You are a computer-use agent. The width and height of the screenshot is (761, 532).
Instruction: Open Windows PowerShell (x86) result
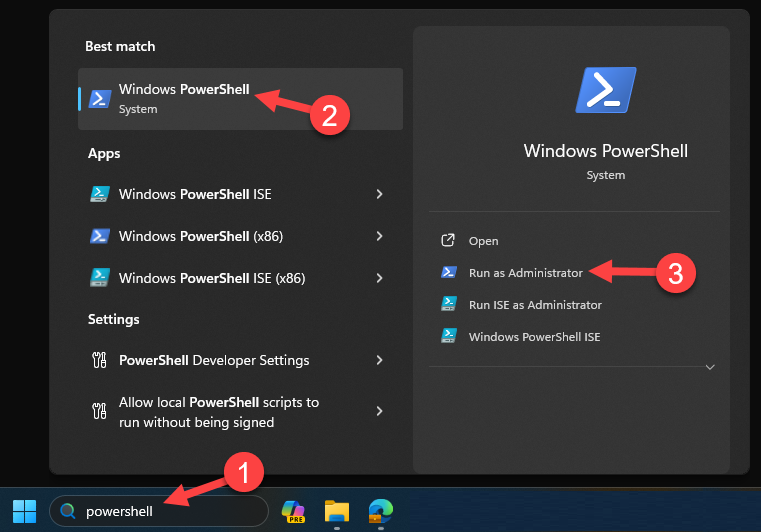click(240, 236)
